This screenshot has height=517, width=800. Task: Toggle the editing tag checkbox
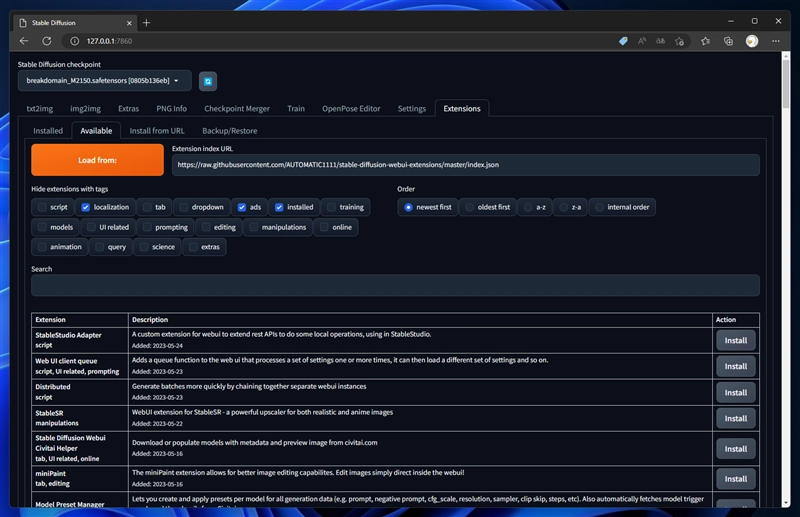[x=206, y=227]
